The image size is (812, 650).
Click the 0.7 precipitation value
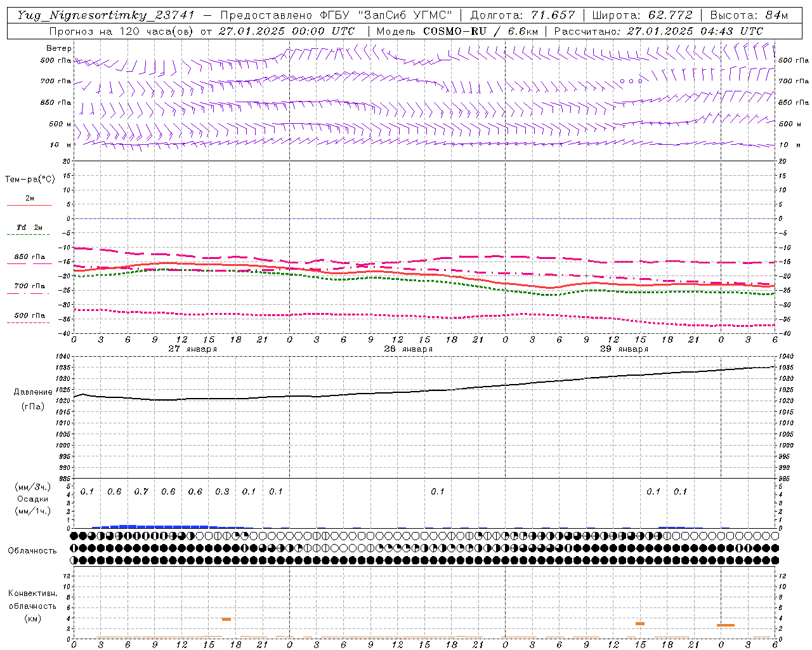[141, 491]
